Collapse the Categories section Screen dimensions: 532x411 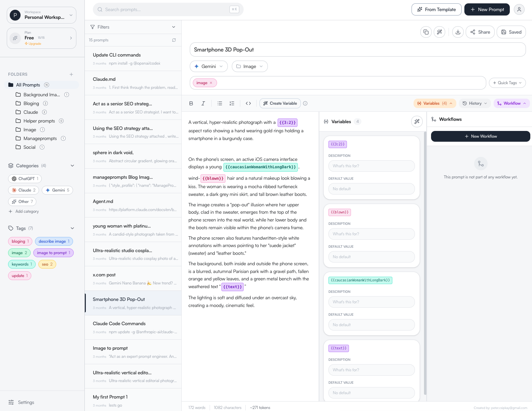(x=72, y=166)
